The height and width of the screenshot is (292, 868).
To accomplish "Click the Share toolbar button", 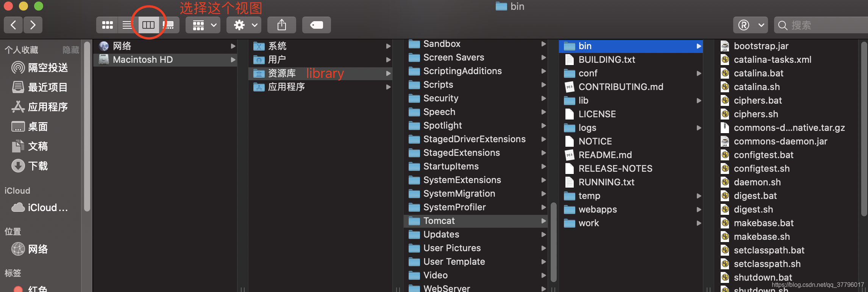I will click(x=281, y=25).
